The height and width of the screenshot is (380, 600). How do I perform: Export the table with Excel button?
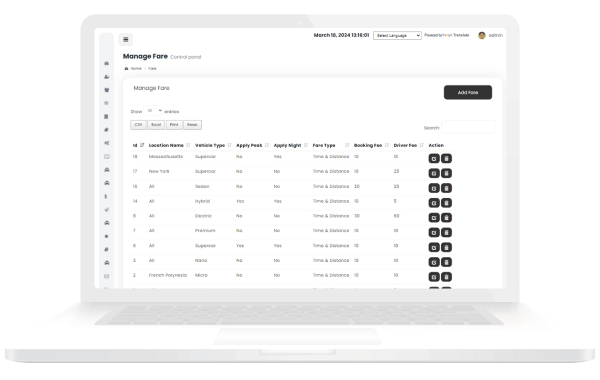coord(156,125)
